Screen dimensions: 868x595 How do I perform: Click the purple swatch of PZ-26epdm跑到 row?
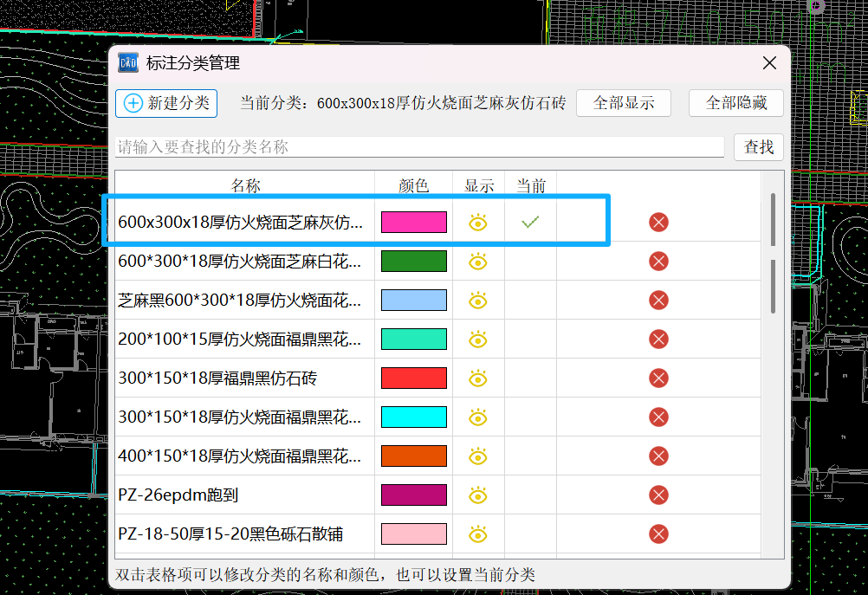(x=413, y=495)
